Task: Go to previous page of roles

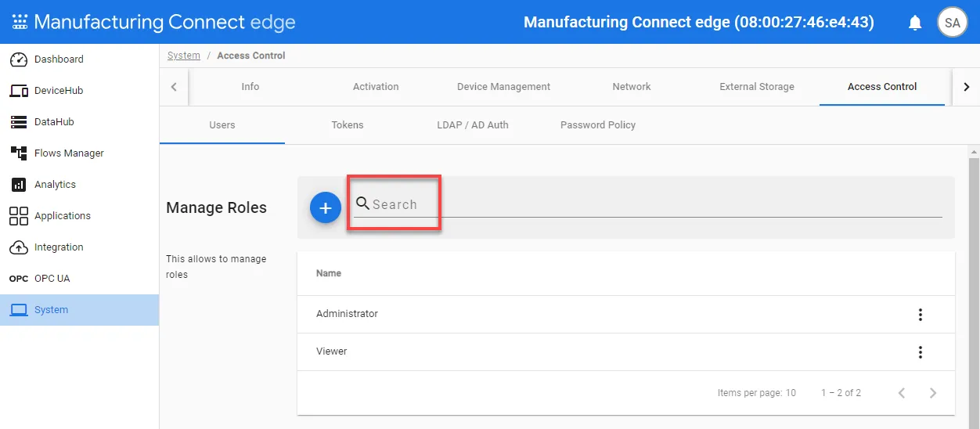Action: coord(902,393)
